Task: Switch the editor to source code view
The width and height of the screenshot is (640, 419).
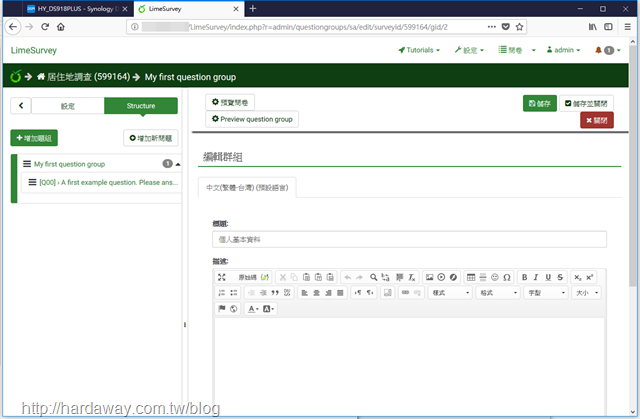Action: pyautogui.click(x=247, y=277)
